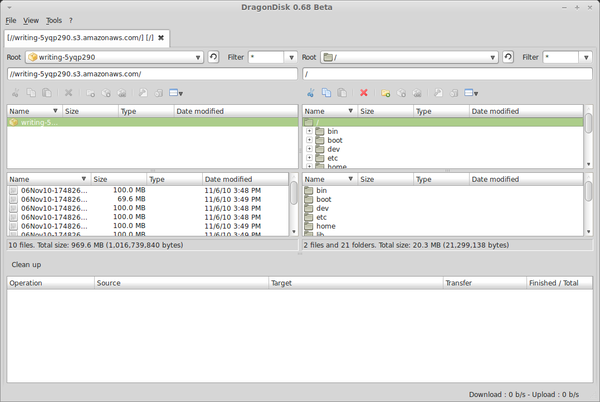
Task: Click the Clean up button
Action: (26, 264)
